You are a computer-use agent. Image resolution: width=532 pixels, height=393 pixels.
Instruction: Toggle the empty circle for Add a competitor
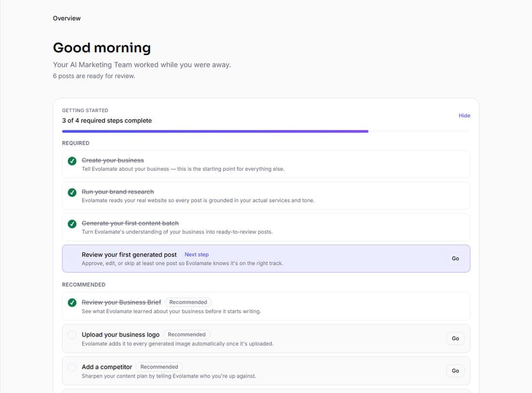72,367
